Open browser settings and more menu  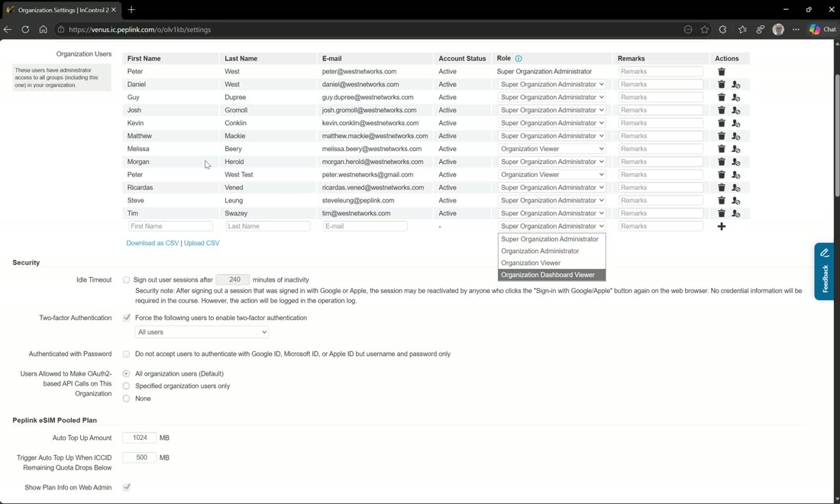click(796, 30)
